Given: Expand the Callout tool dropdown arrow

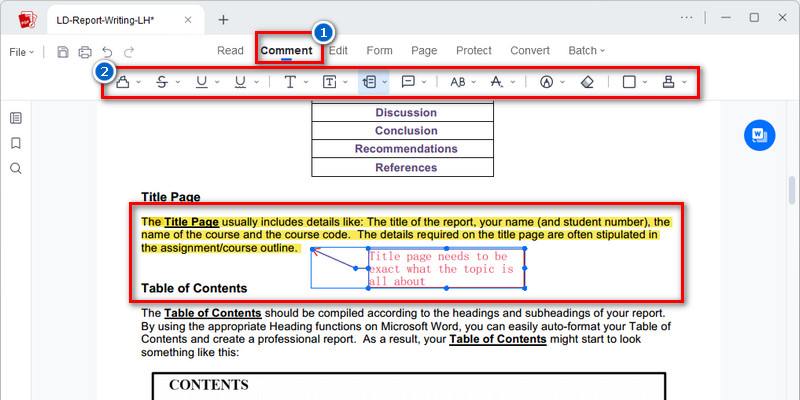Looking at the screenshot, I should [x=385, y=82].
